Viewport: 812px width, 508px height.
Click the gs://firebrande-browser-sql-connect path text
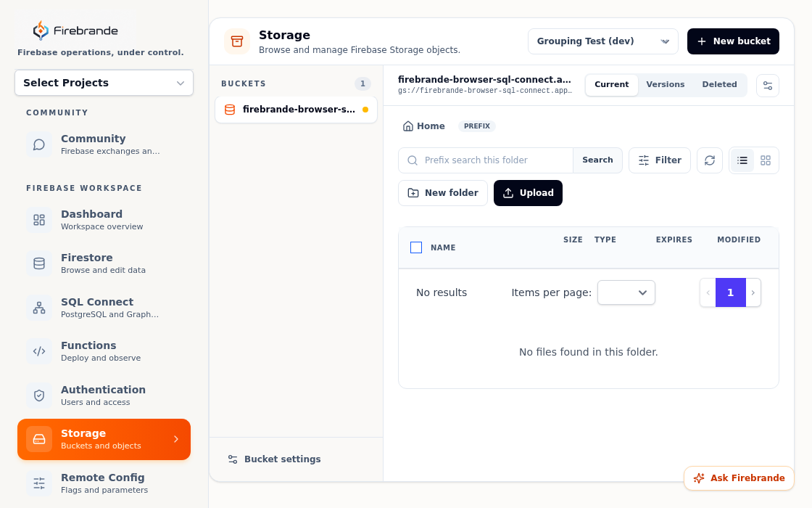click(485, 91)
